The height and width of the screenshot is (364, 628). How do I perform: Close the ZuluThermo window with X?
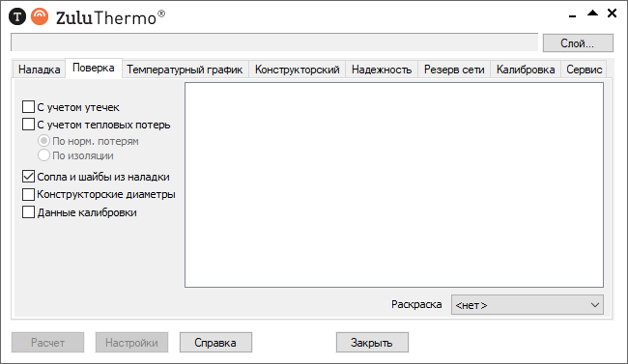pos(612,14)
